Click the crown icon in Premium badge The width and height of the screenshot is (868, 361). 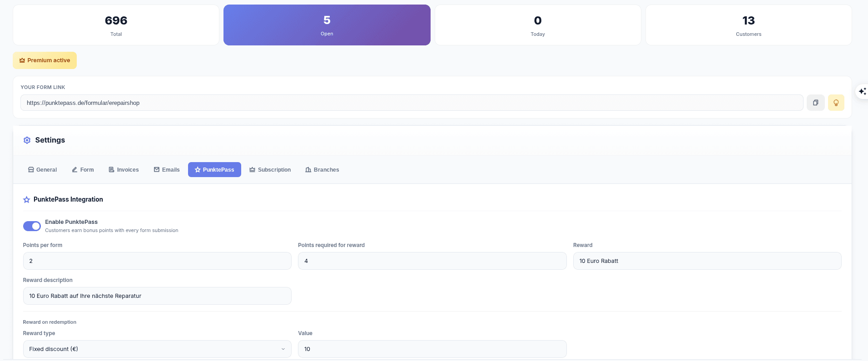[x=22, y=60]
